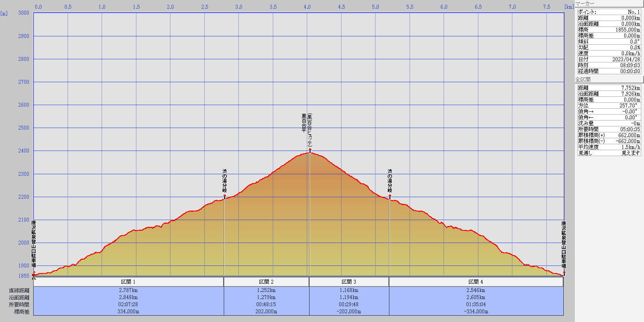Select 区間 3 elevation difference -202.000m cell
Image resolution: width=644 pixels, height=322 pixels.
(x=349, y=312)
